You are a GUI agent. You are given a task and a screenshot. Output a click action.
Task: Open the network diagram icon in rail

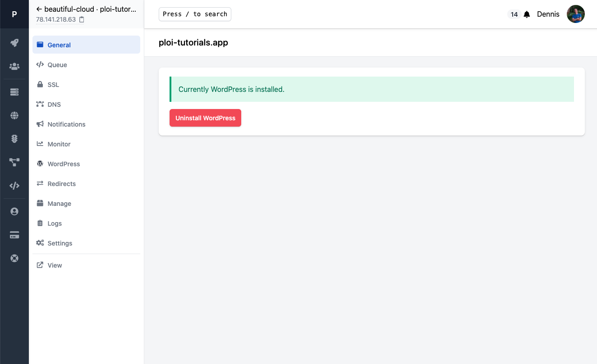click(14, 162)
